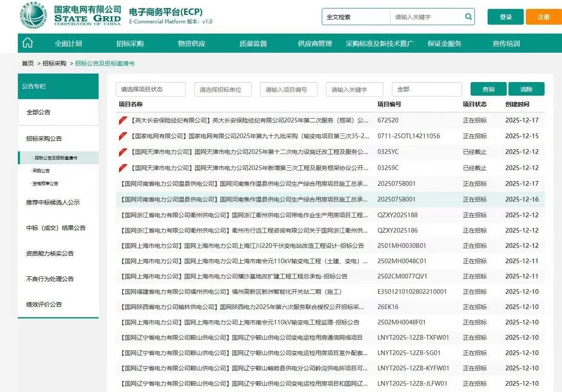Click 招标公告及投标邀请书 breadcrumb link
Image resolution: width=562 pixels, height=392 pixels.
tap(105, 63)
